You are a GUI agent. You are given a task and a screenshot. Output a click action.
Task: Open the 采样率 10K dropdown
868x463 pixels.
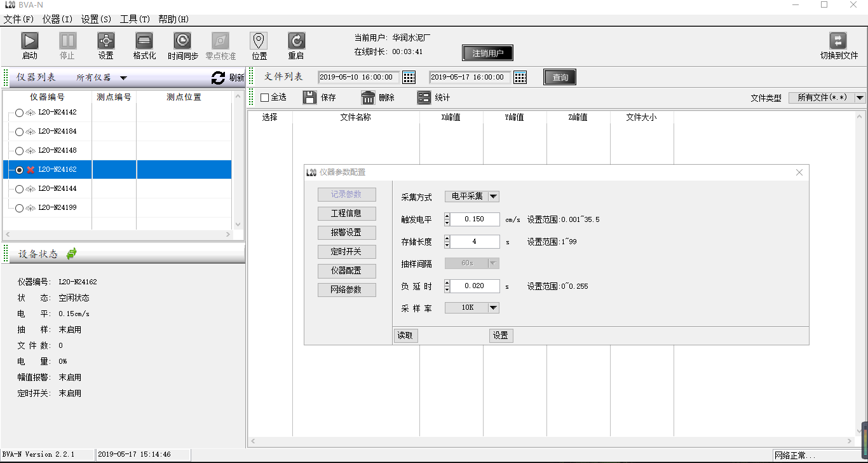(x=493, y=308)
